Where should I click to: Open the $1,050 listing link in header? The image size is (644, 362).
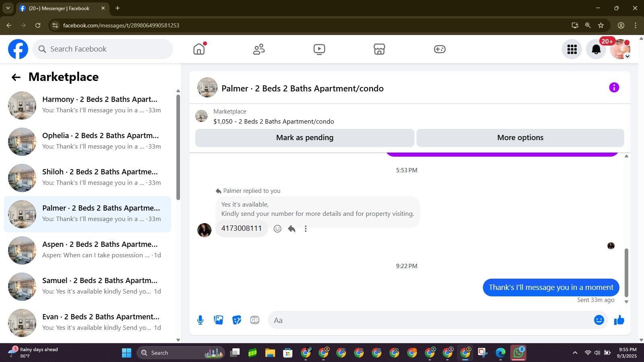pos(274,122)
